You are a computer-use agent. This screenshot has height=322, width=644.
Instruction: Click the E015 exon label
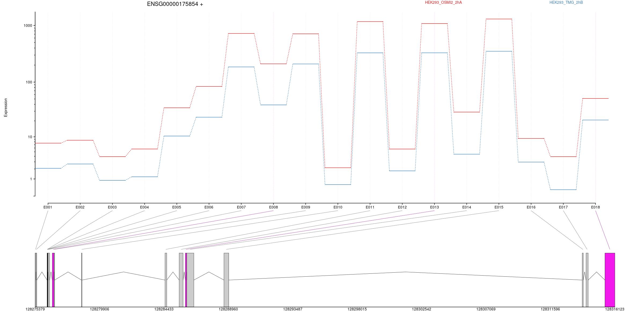[x=499, y=207]
